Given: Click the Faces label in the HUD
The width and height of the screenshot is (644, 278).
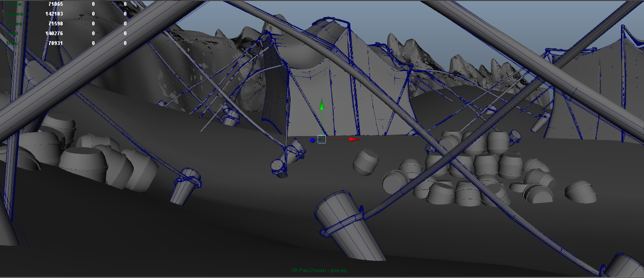Looking at the screenshot, I should 14,23.
